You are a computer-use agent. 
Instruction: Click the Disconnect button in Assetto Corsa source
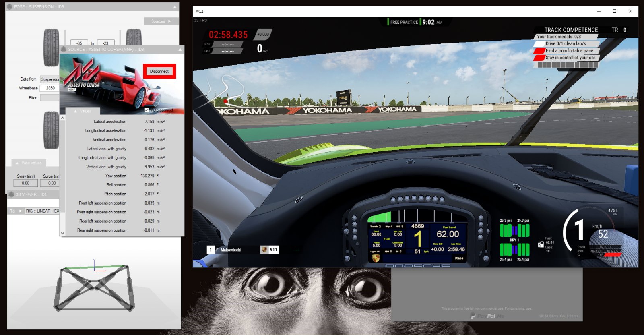[x=159, y=71]
